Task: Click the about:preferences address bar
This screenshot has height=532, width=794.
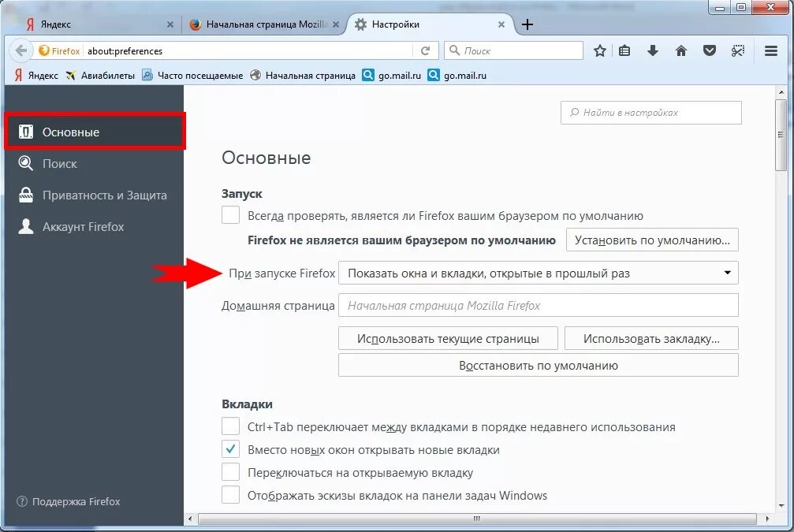Action: click(x=248, y=50)
